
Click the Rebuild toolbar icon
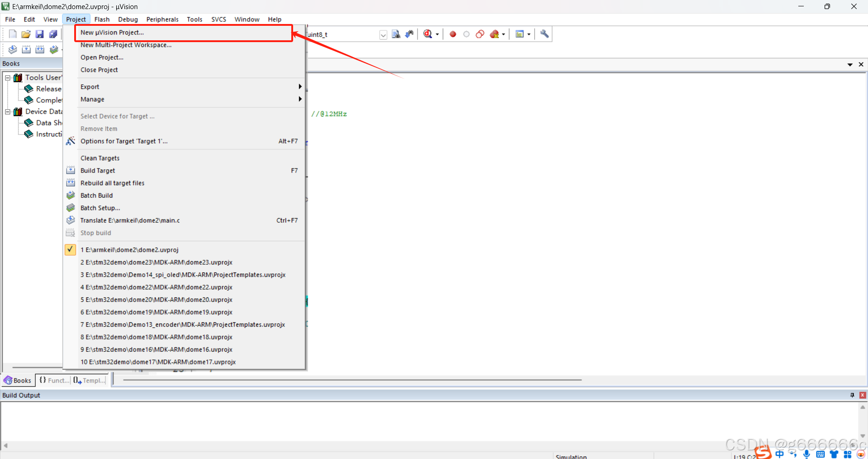coord(40,49)
